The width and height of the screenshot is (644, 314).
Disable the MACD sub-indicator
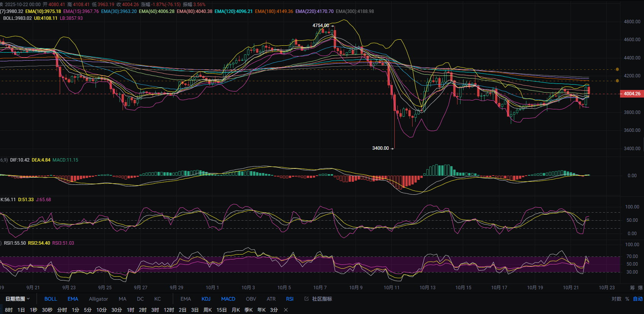pos(228,299)
